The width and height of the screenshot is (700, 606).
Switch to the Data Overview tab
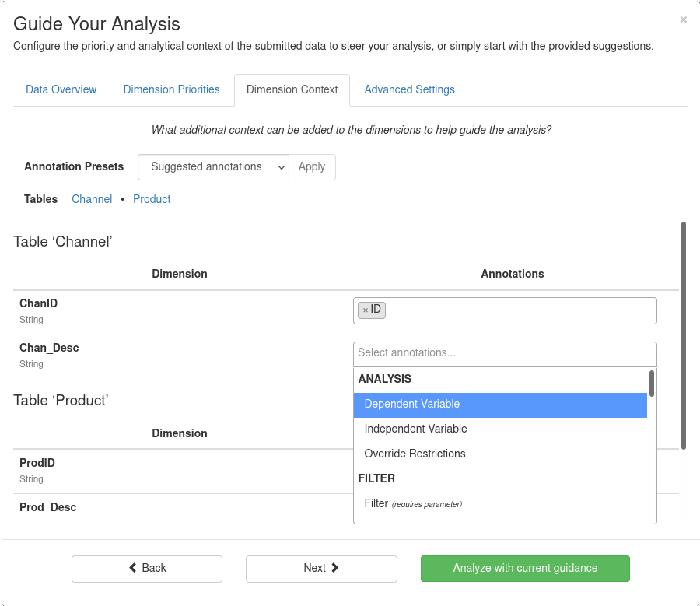coord(61,89)
